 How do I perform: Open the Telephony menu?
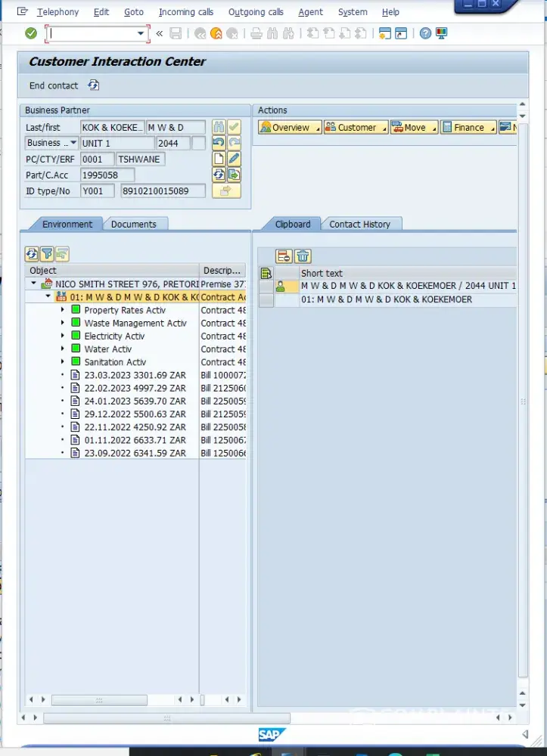point(57,12)
